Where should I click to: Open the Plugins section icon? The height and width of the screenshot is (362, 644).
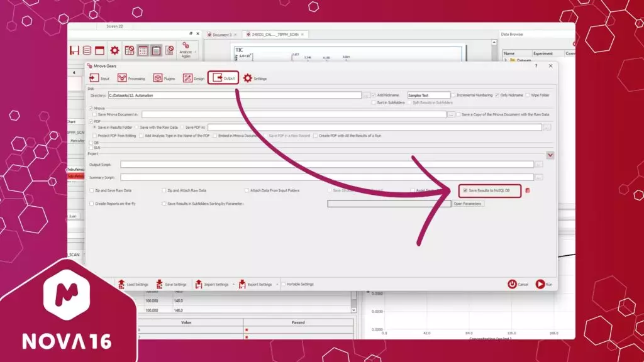click(x=158, y=79)
